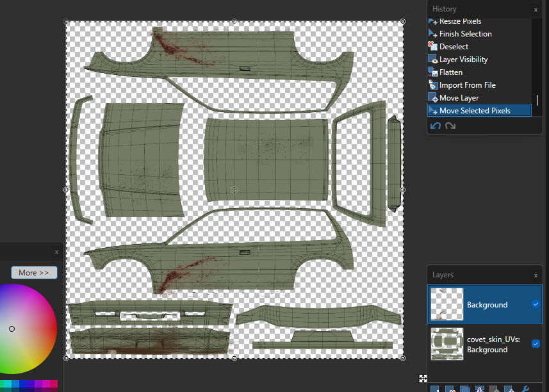Click the bottom-left selection corner handle
This screenshot has height=392, width=549.
tap(66, 358)
